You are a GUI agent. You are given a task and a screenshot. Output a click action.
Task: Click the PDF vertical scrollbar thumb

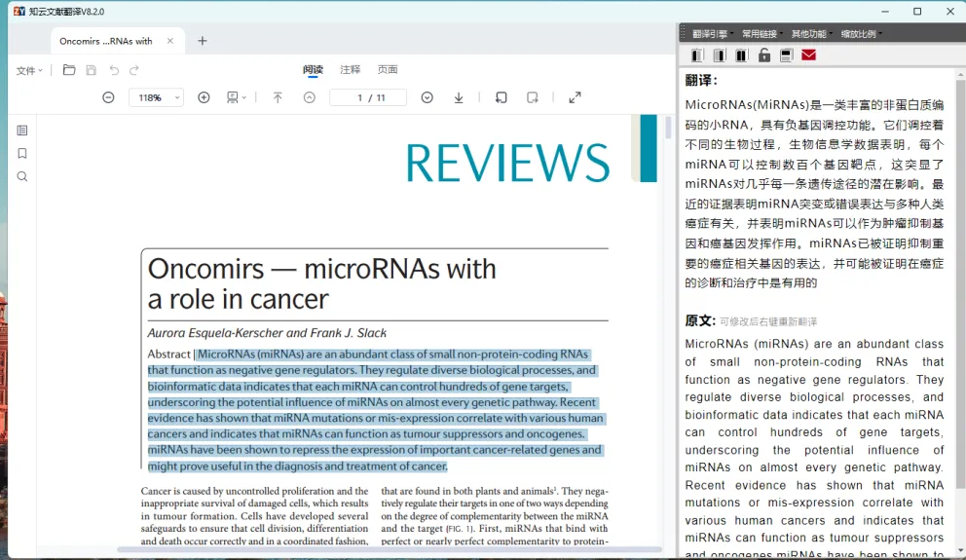(x=668, y=127)
